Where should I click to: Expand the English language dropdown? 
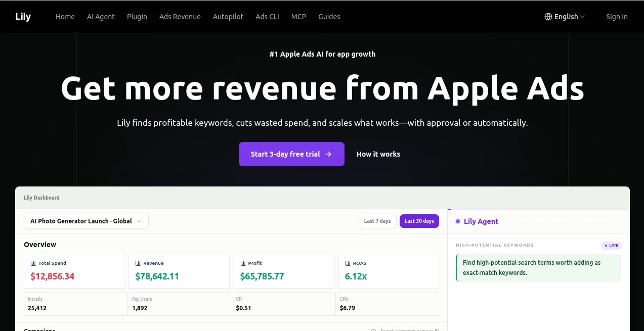565,17
